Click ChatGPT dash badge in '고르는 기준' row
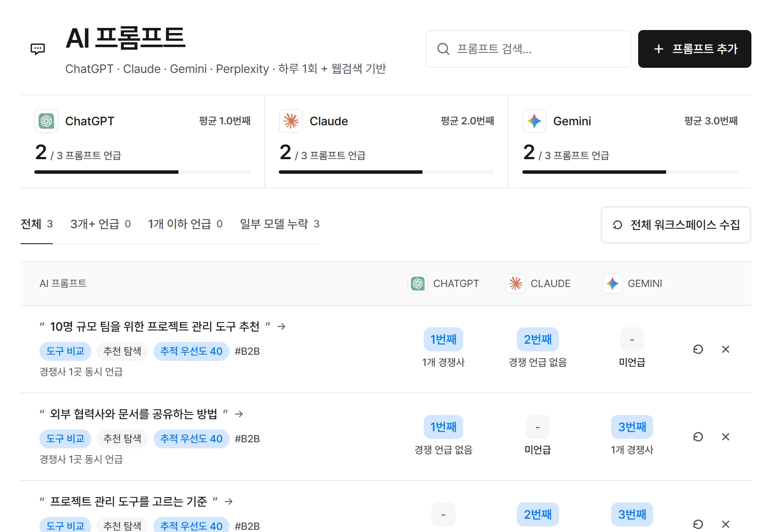This screenshot has width=772, height=532. 443,514
